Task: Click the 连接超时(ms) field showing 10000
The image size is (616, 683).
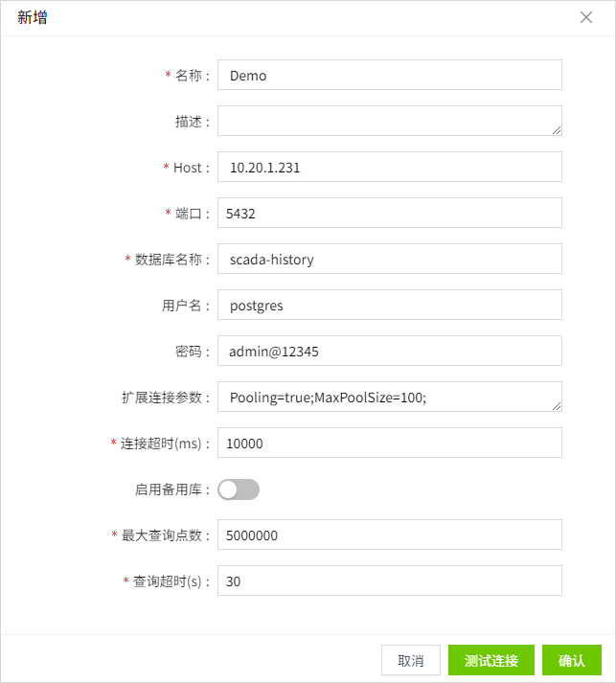Action: pyautogui.click(x=389, y=443)
